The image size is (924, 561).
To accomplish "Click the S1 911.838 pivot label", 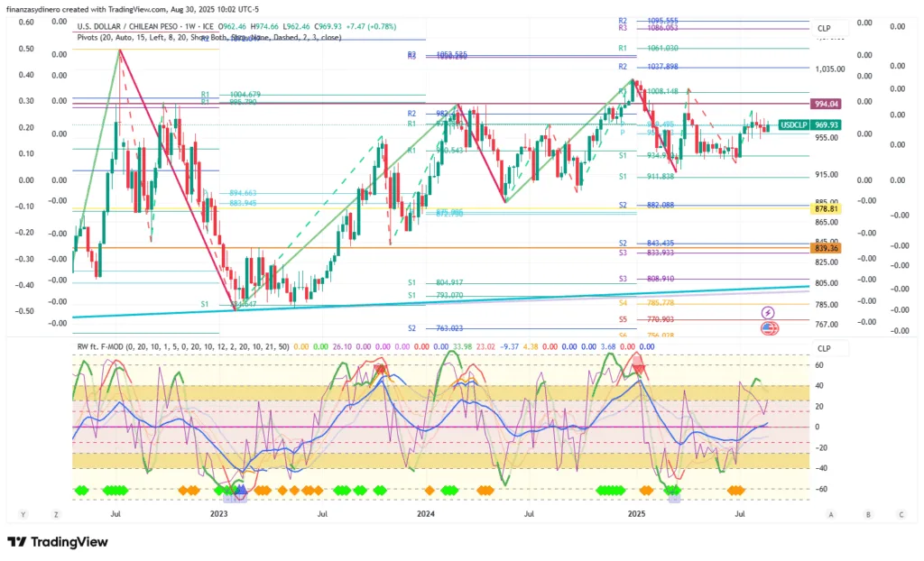I will pyautogui.click(x=646, y=176).
